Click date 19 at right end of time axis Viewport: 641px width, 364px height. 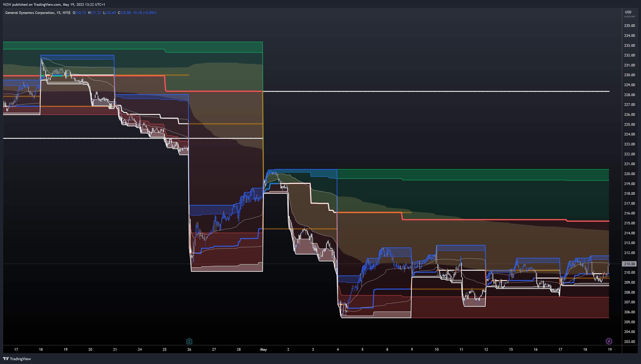pyautogui.click(x=610, y=349)
